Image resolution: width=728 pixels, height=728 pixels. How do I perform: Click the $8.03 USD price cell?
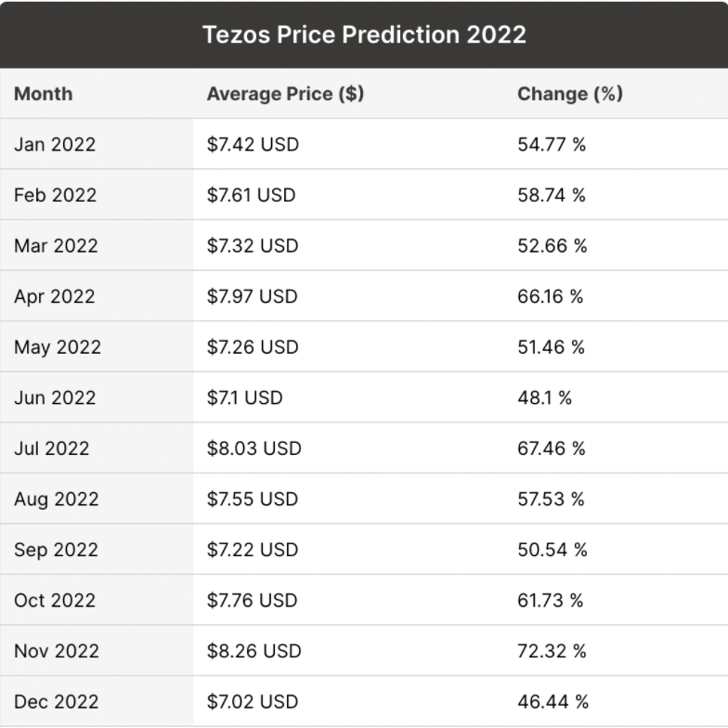[x=253, y=448]
